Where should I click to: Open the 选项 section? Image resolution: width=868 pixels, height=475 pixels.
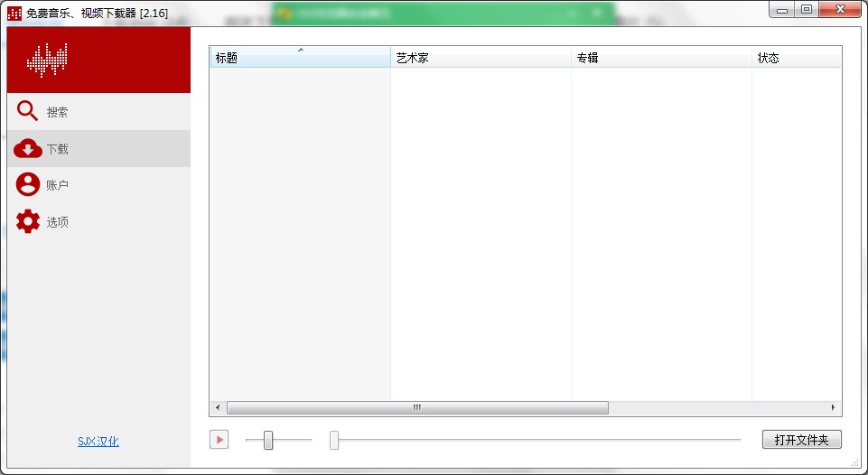pos(98,221)
